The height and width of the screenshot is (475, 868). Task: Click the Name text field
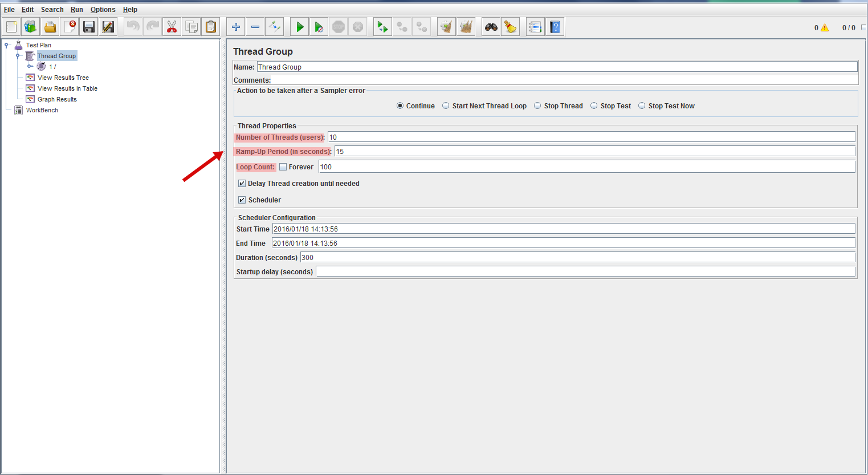click(557, 67)
